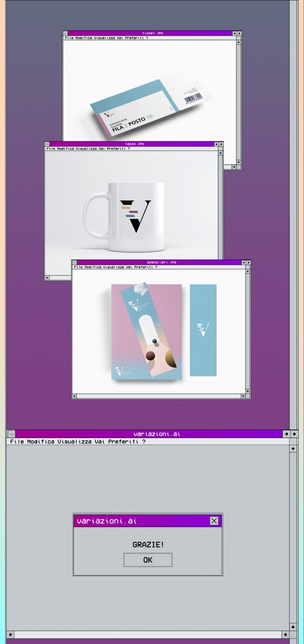
Task: Click the left title-bar arrow of ticket.jpg window
Action: point(234,33)
